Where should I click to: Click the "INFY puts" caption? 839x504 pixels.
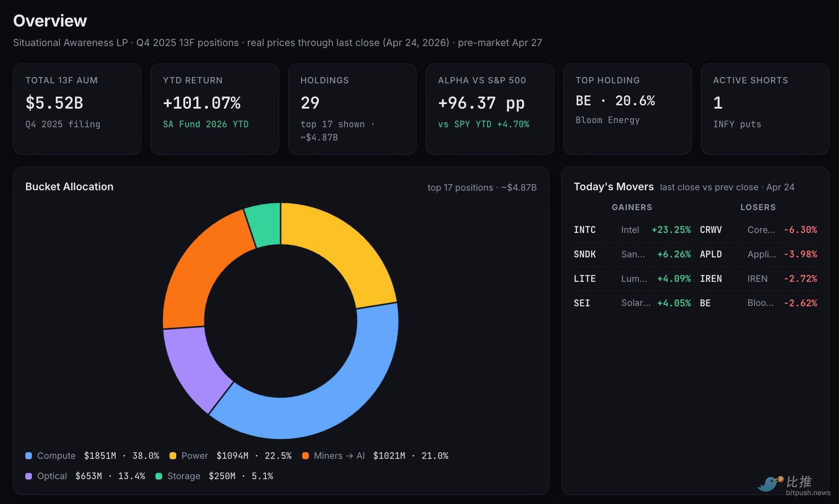pos(737,124)
